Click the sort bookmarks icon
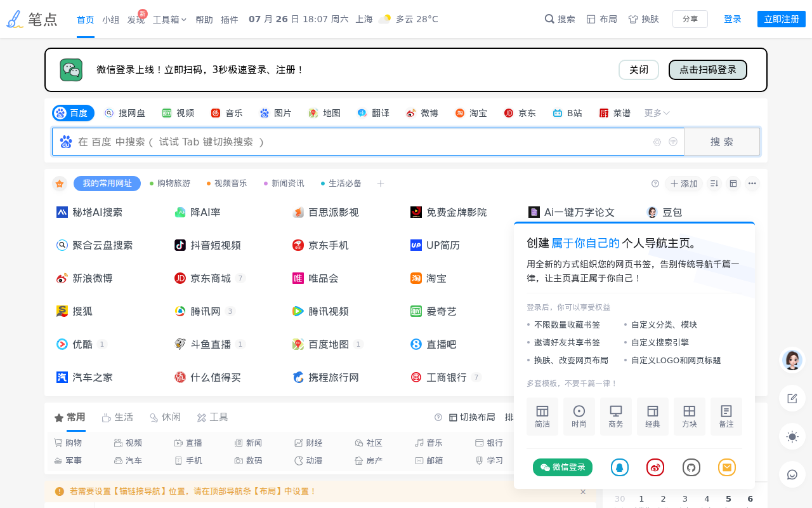This screenshot has width=812, height=508. pyautogui.click(x=714, y=184)
